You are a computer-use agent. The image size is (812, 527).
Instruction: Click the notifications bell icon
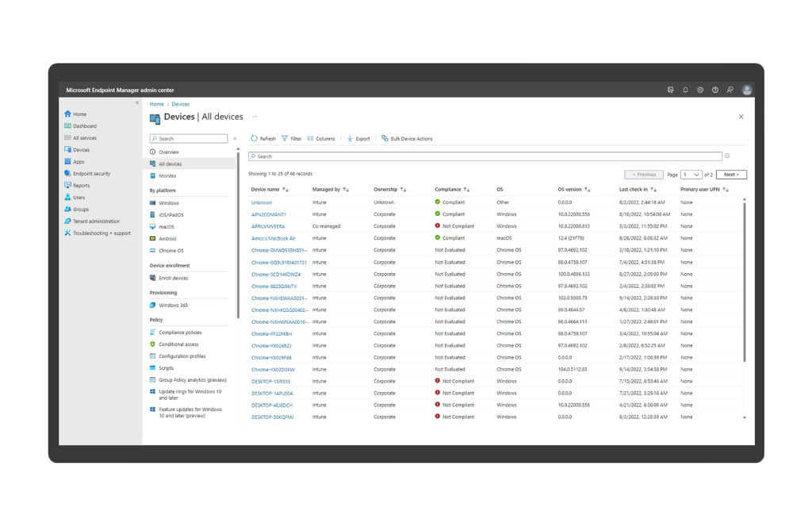[x=686, y=90]
